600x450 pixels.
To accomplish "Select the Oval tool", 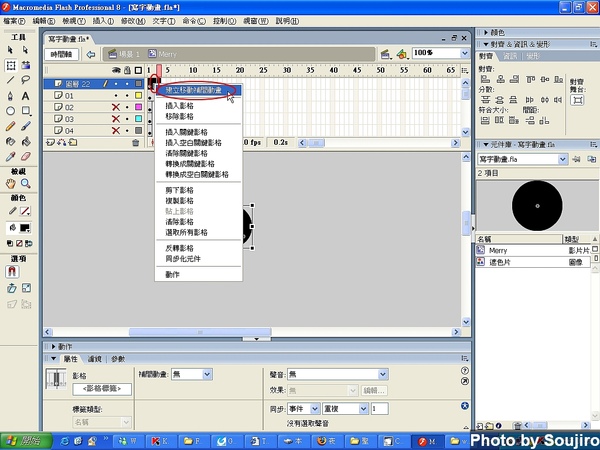I will click(x=11, y=111).
